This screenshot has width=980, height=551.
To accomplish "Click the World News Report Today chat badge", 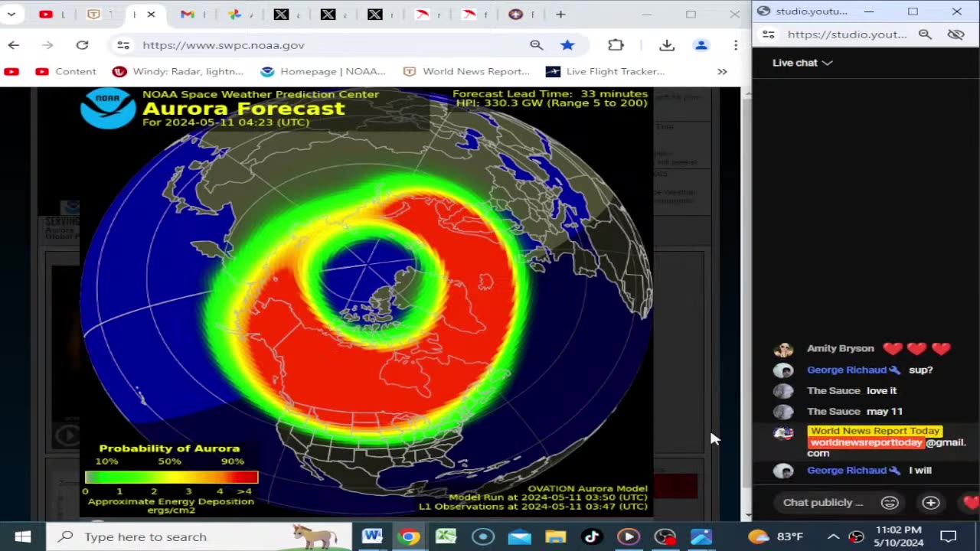I will 874,431.
